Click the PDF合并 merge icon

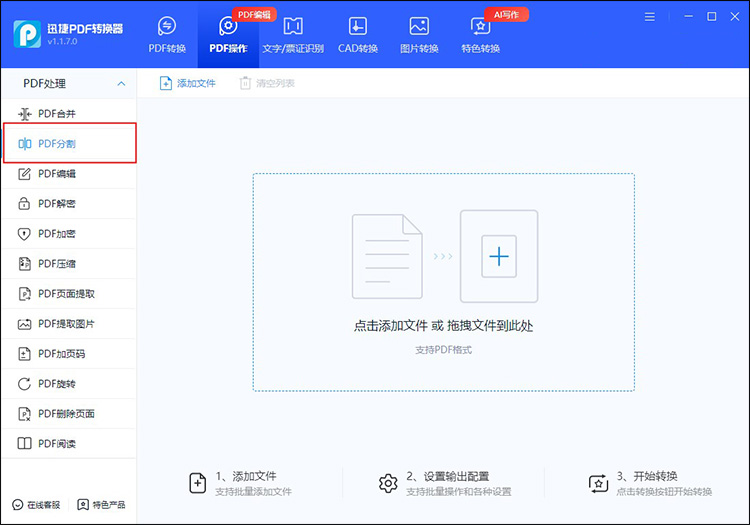coord(24,114)
